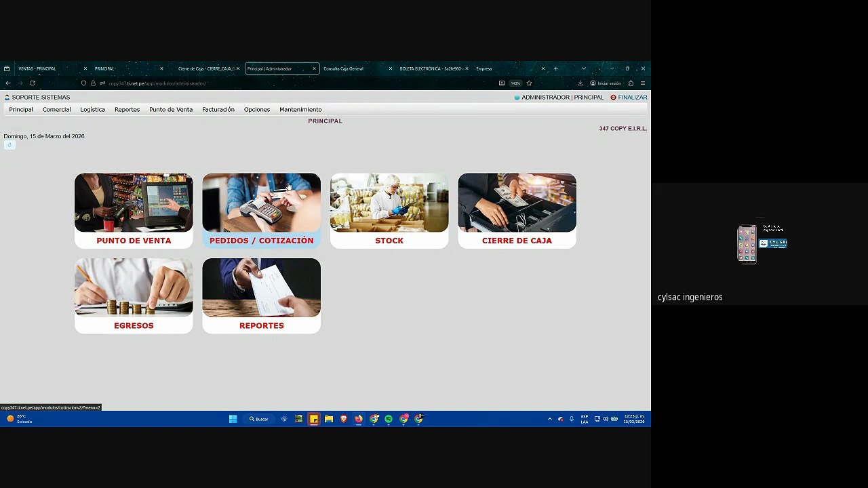This screenshot has width=868, height=488.
Task: Open the Reportes module tile
Action: click(x=261, y=296)
